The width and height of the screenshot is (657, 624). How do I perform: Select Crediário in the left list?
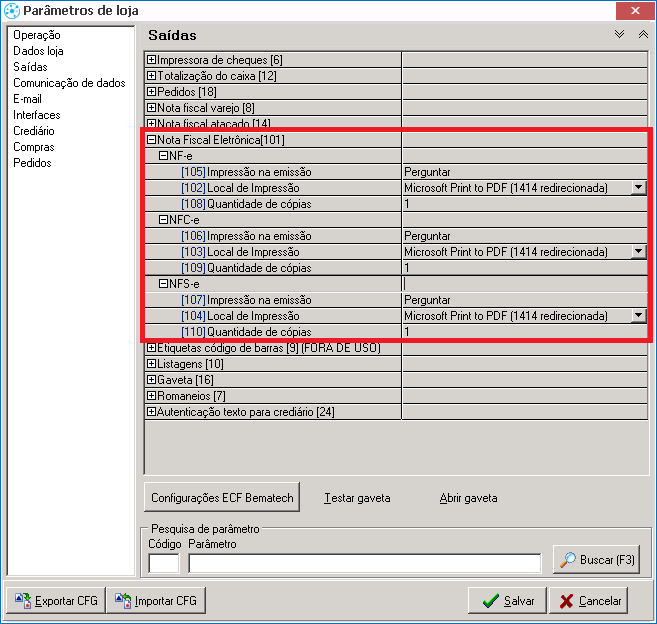click(34, 131)
